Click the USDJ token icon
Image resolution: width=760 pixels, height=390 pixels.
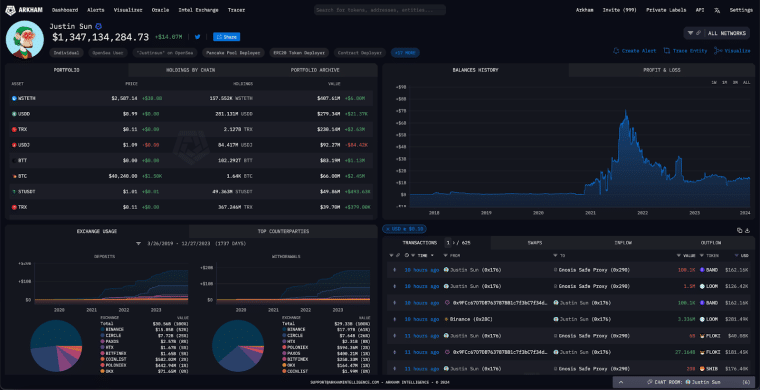(x=14, y=145)
